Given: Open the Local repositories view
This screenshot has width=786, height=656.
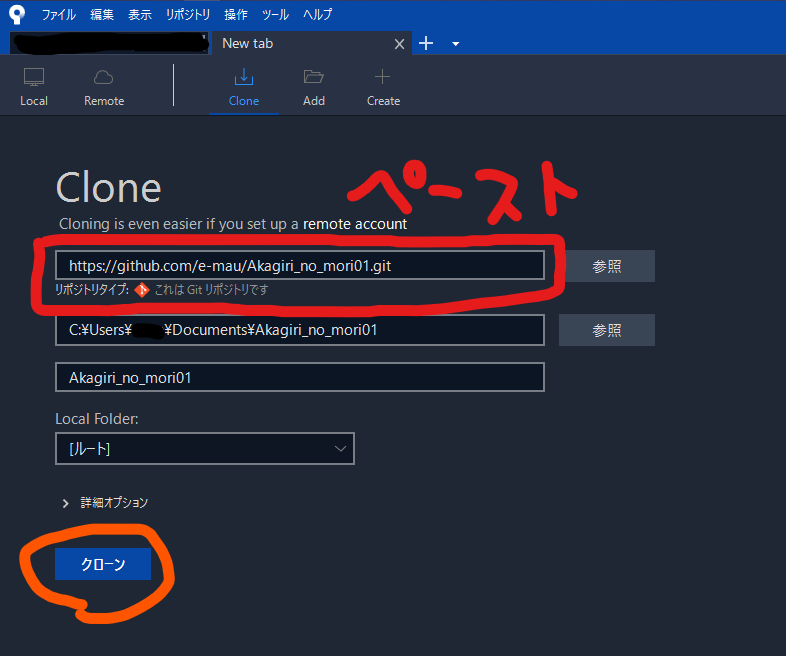Looking at the screenshot, I should (x=34, y=87).
